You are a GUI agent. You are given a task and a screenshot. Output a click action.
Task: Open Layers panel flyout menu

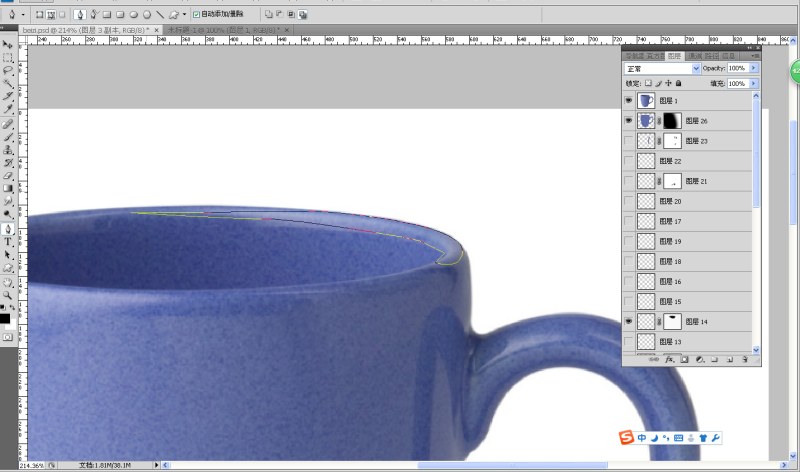754,56
